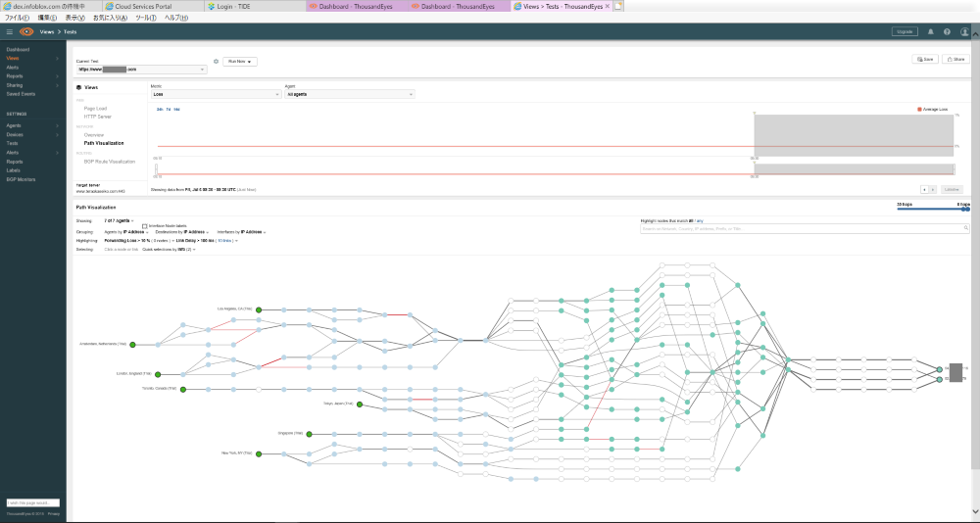The image size is (980, 523).
Task: Click the Tokyo, Japan agent node
Action: click(x=360, y=404)
